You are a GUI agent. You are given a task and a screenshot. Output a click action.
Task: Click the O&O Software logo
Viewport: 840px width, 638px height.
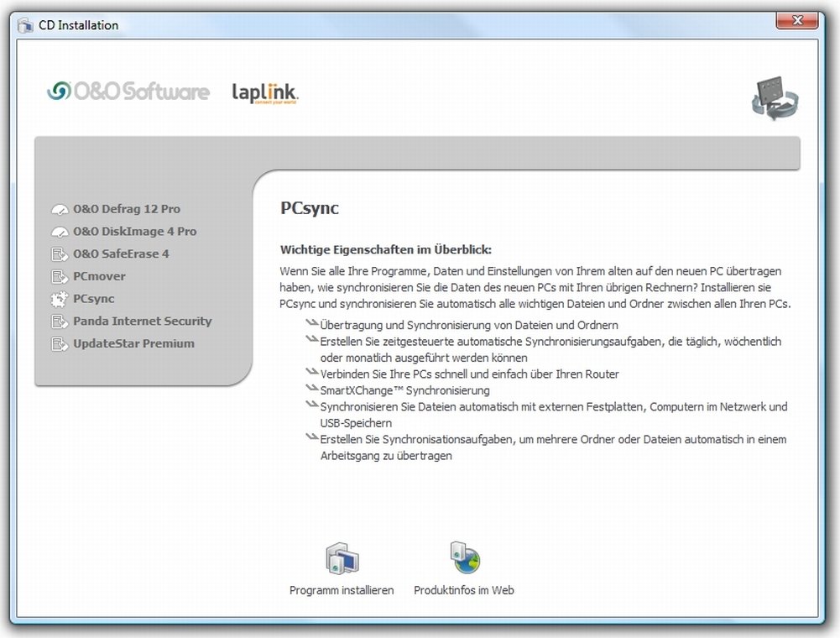point(128,92)
